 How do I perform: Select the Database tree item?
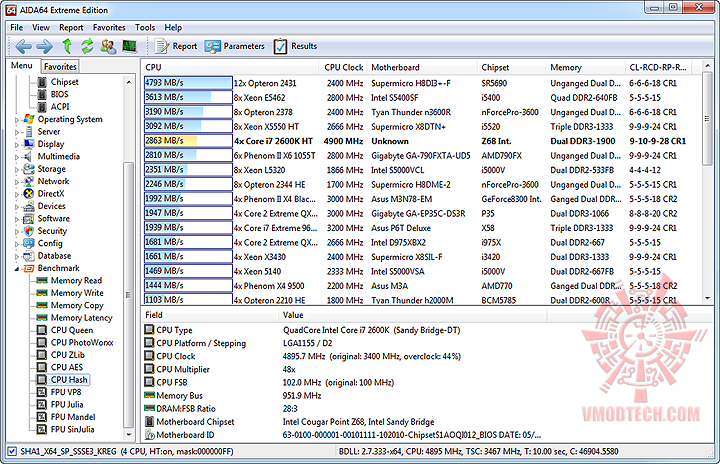54,255
